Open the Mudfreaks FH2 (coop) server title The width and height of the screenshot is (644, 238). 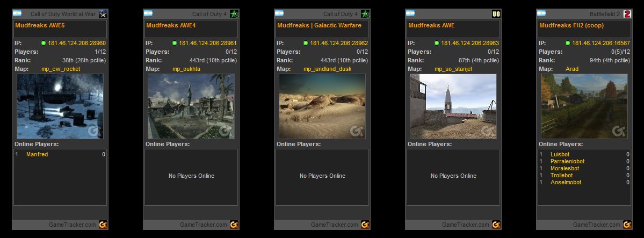pyautogui.click(x=571, y=25)
